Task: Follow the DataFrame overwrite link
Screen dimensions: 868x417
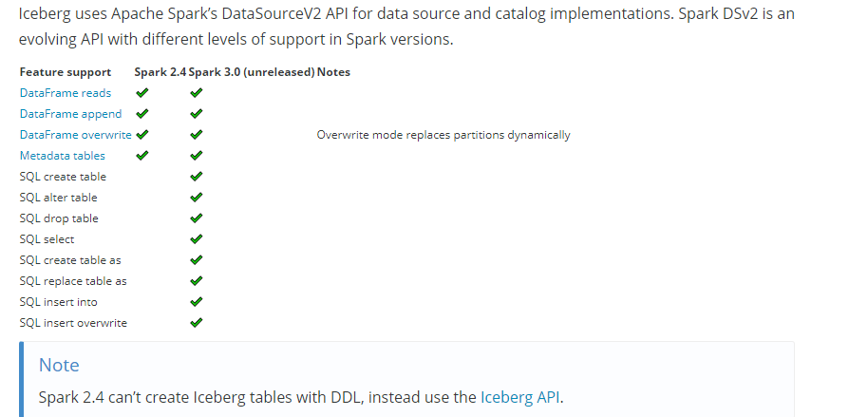Action: point(75,135)
